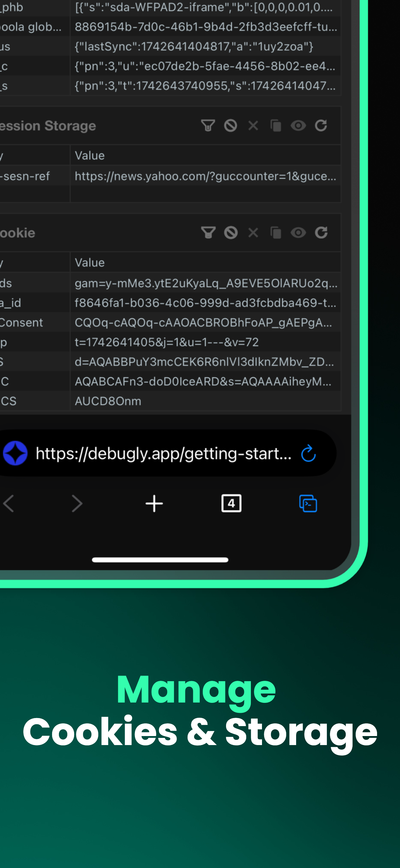Select the Consent cookie key

(x=35, y=323)
